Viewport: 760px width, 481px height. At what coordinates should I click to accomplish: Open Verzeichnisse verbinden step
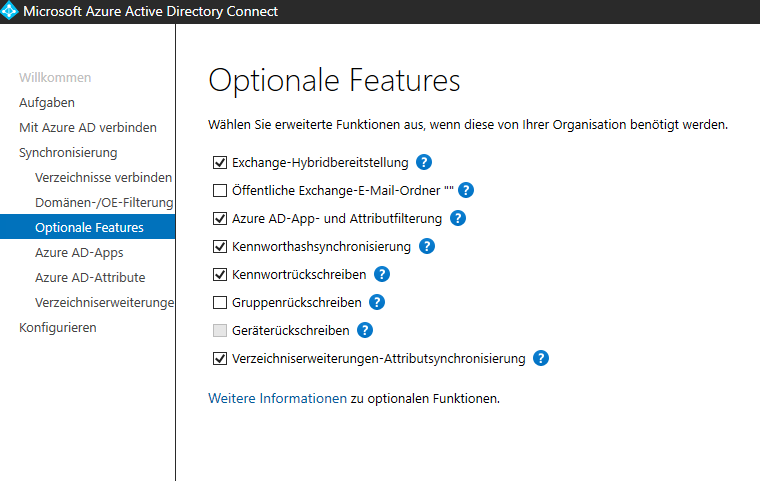(x=103, y=177)
